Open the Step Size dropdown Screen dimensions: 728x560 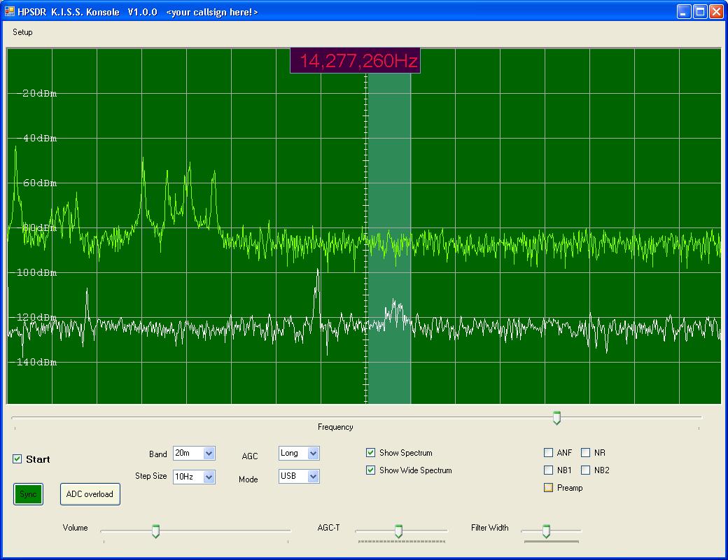click(x=209, y=477)
